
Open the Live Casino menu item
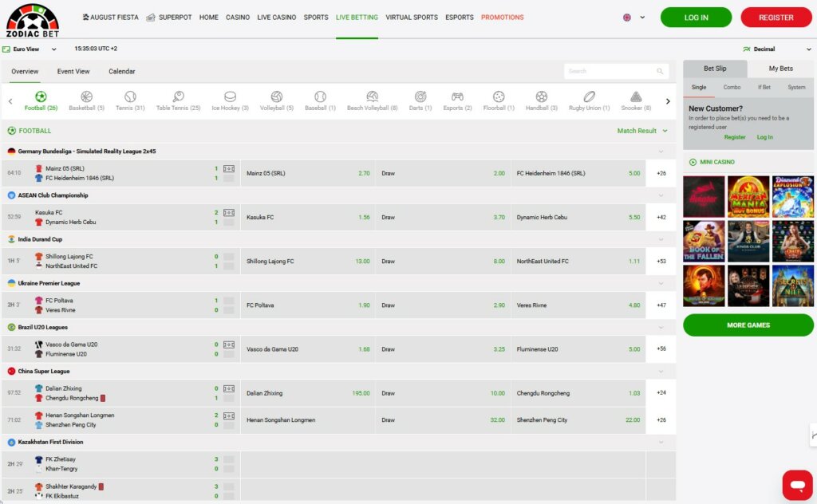coord(276,18)
